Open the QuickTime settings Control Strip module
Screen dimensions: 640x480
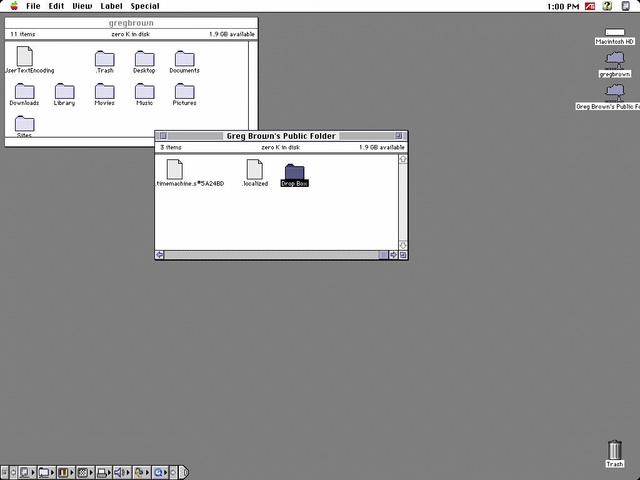click(160, 473)
